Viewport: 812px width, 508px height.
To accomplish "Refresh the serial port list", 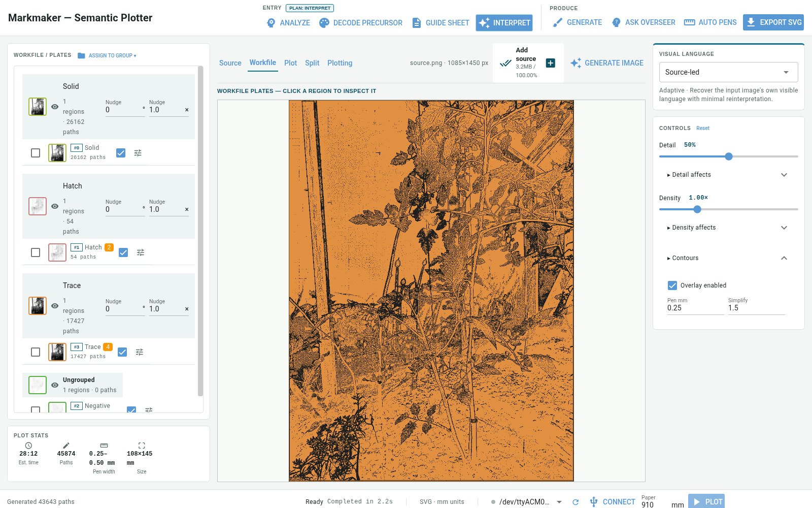I will 576,502.
